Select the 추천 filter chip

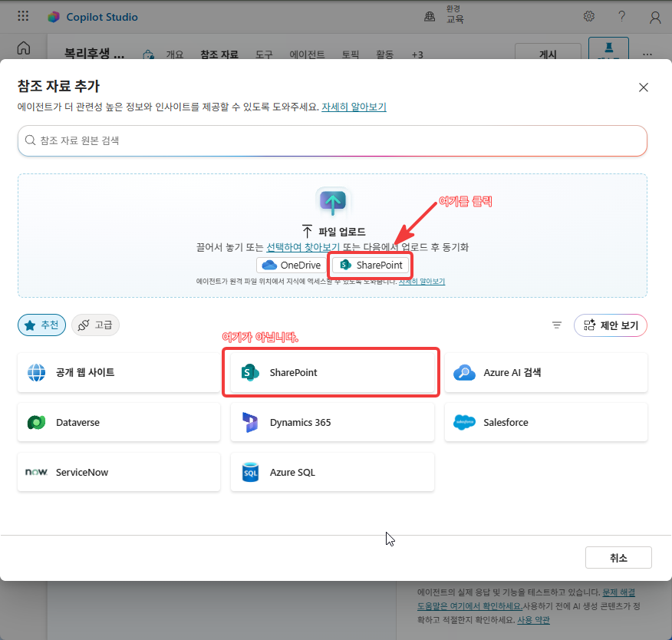[41, 325]
